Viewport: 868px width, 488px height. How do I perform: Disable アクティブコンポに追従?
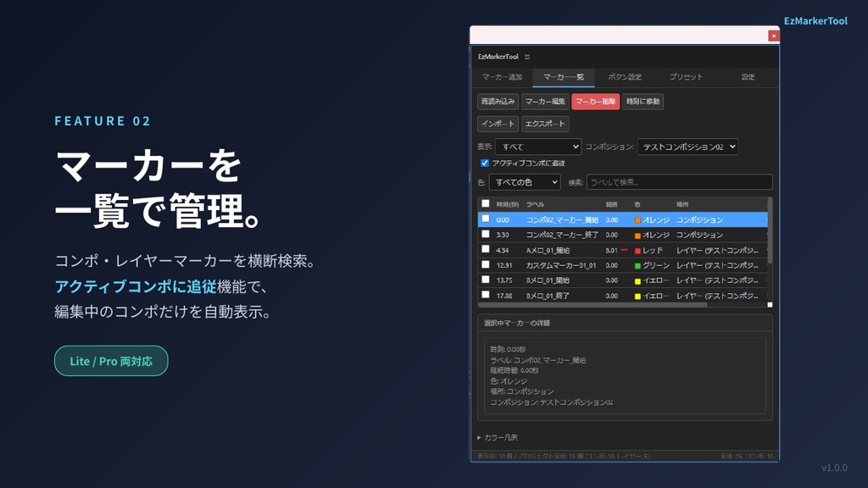(484, 163)
